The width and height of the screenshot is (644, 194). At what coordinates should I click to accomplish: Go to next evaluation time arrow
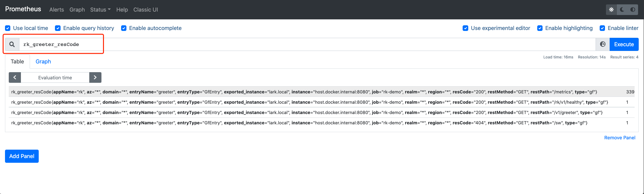coord(95,77)
